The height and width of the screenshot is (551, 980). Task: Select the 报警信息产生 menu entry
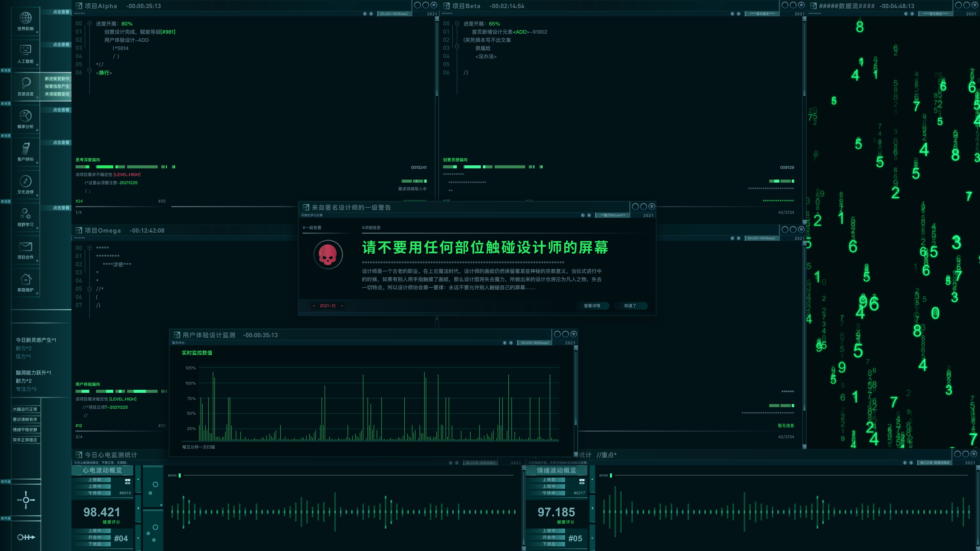tap(57, 86)
